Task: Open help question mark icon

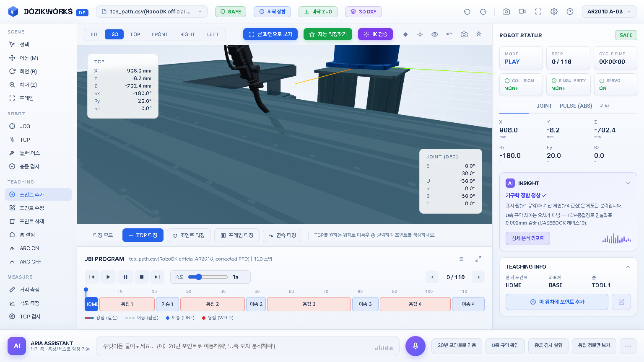Action: click(x=570, y=12)
